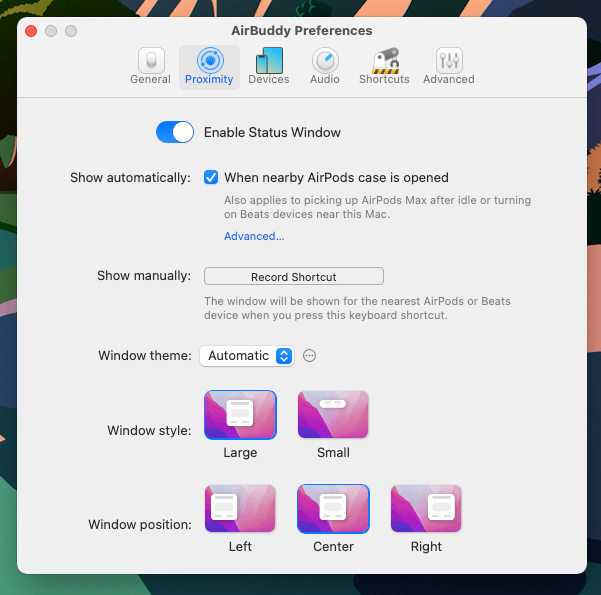Choose the Large window style thumbnail

tap(240, 415)
